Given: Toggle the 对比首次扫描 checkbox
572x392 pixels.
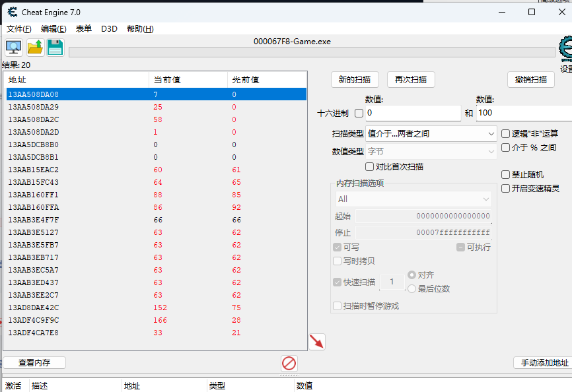Looking at the screenshot, I should coord(369,167).
